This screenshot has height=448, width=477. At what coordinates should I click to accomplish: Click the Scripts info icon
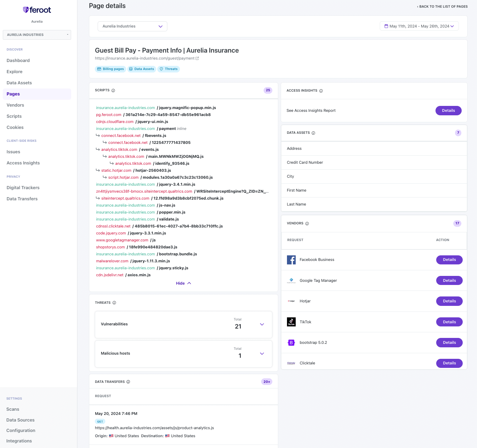(x=113, y=91)
